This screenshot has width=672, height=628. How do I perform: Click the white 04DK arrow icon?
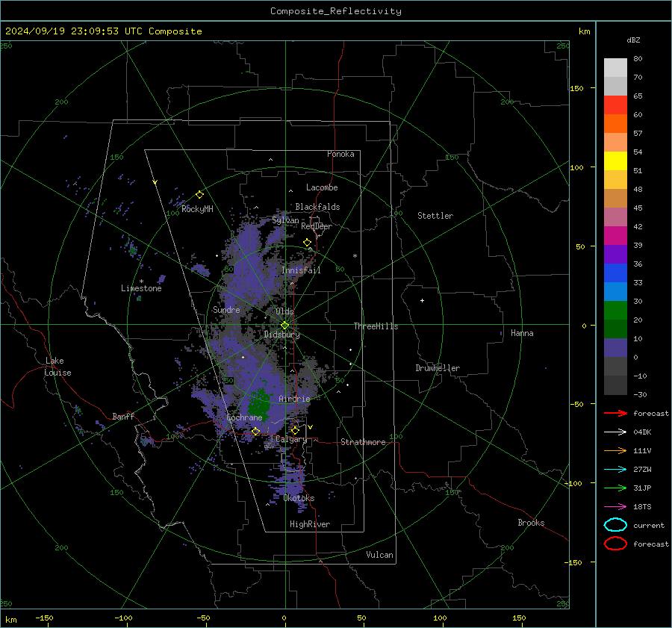[x=615, y=432]
